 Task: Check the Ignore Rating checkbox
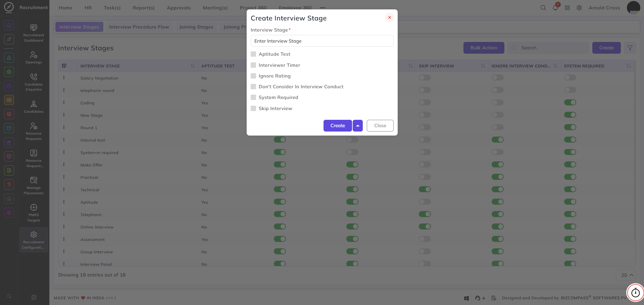click(253, 76)
